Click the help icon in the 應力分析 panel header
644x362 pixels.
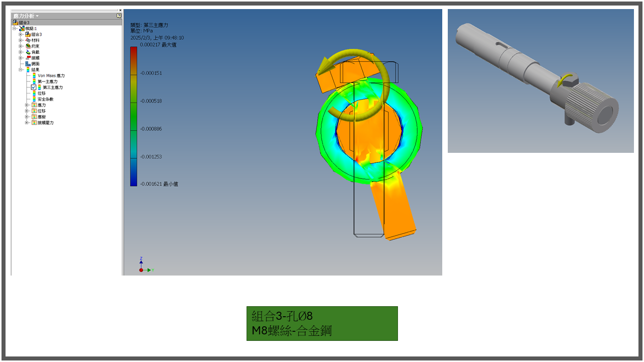(x=119, y=16)
